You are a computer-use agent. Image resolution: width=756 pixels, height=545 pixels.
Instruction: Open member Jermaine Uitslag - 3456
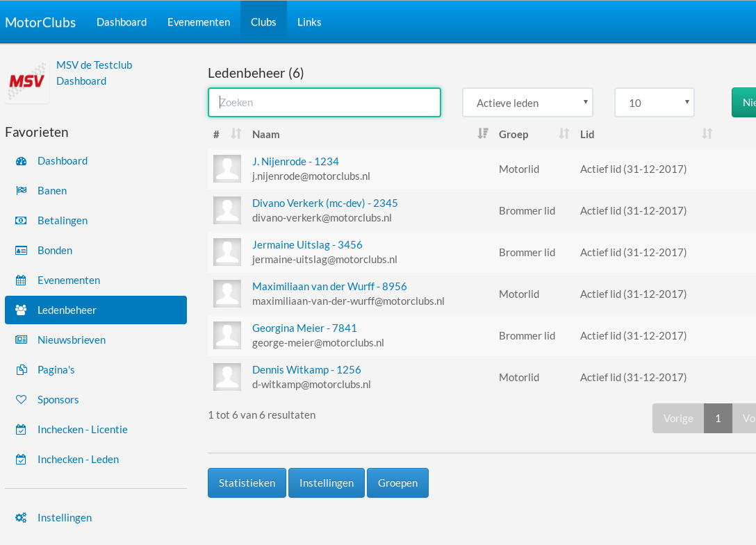tap(307, 245)
